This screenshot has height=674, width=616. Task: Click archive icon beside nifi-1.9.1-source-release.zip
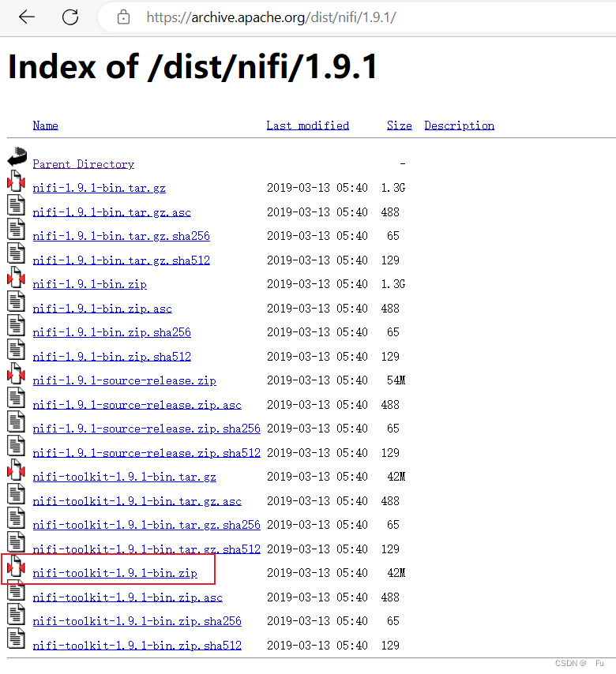(16, 373)
